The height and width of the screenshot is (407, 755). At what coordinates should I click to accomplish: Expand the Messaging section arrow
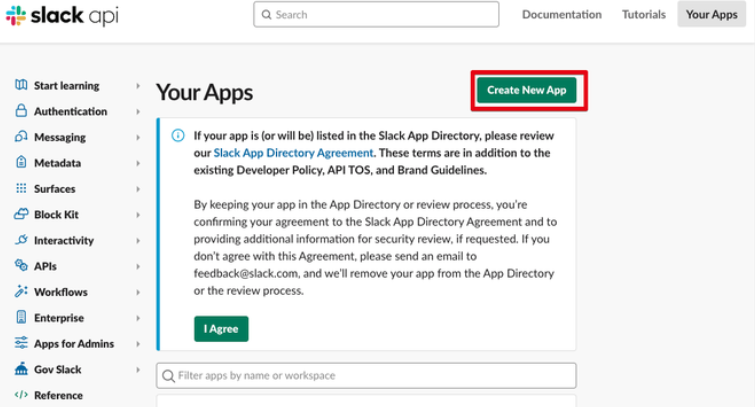138,137
